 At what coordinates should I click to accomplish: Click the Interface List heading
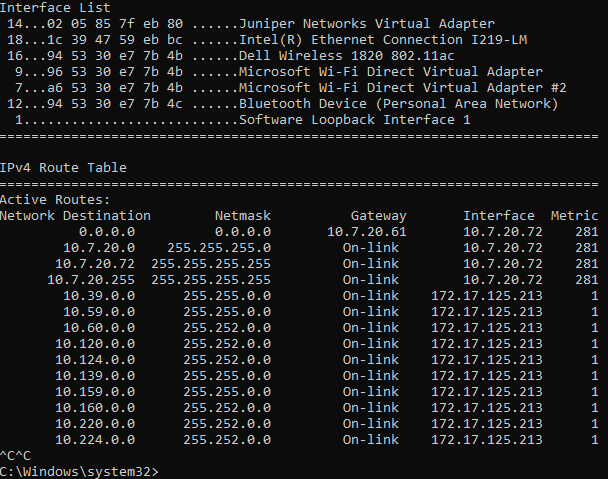(55, 7)
